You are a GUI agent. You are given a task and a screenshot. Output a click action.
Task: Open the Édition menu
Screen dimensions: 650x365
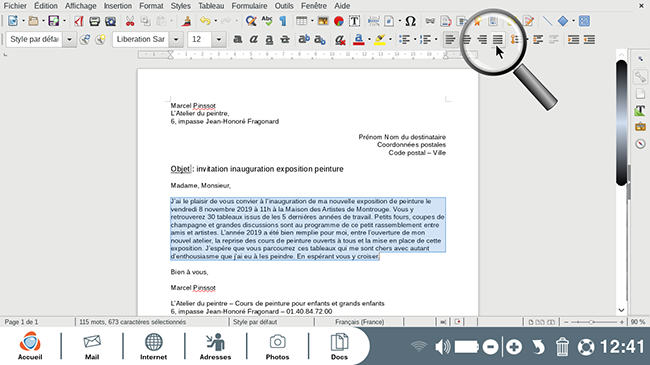[46, 6]
